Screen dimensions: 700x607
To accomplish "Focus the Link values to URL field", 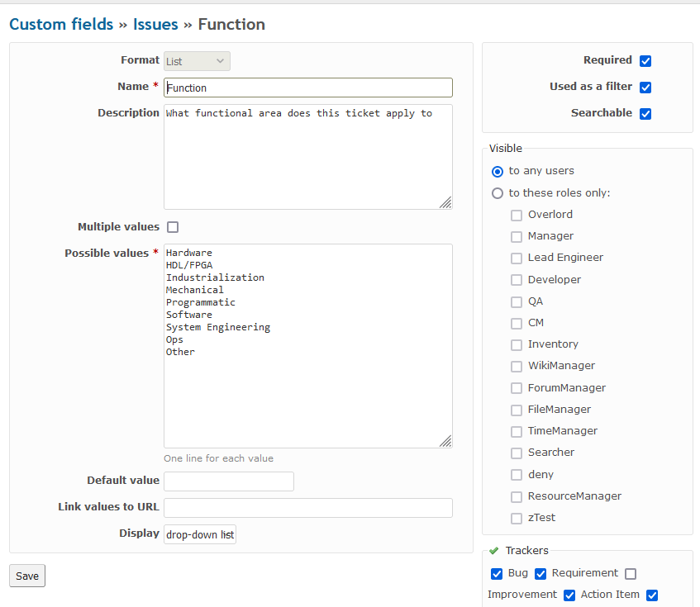I will click(308, 508).
